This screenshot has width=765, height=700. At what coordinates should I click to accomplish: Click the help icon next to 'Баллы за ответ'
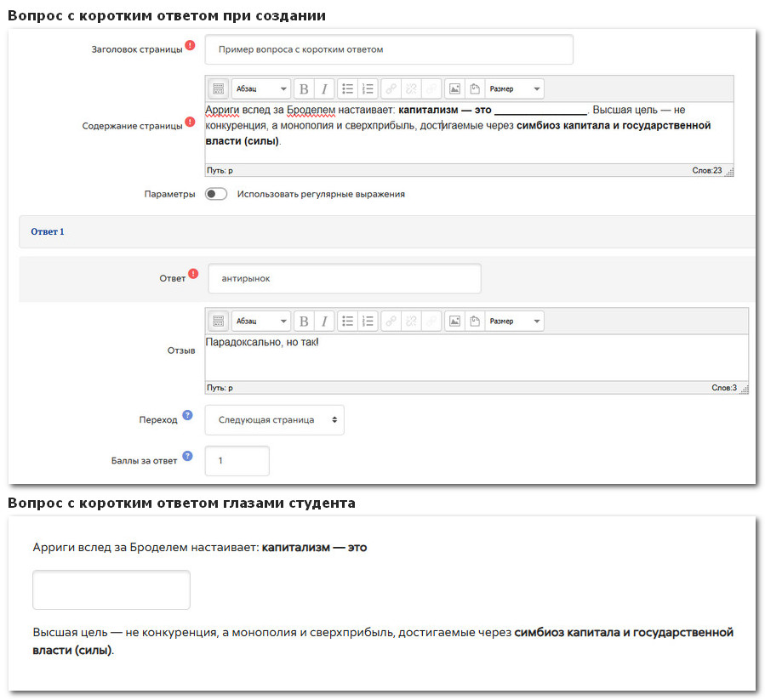point(187,457)
